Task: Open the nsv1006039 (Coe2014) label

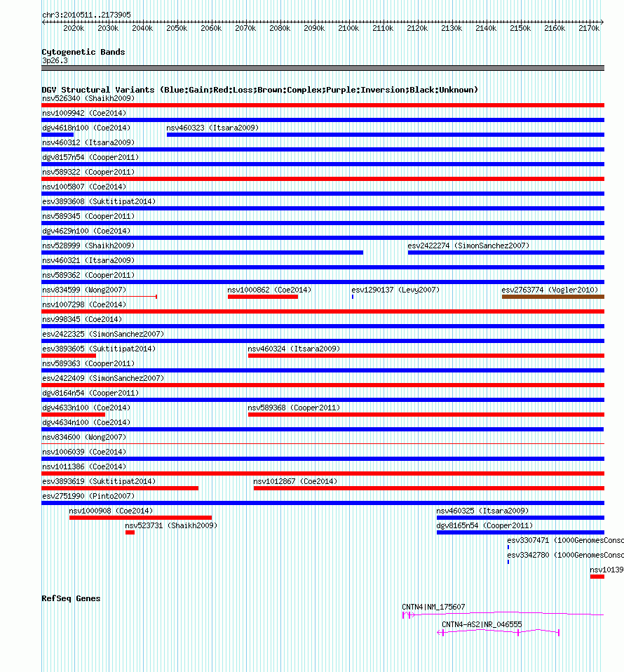Action: coord(84,452)
